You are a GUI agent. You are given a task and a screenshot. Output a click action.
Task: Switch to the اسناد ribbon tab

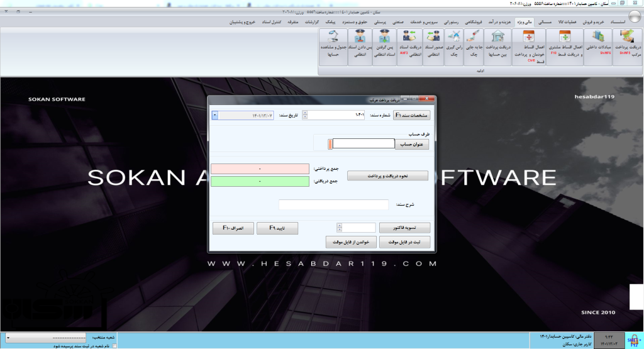click(618, 22)
